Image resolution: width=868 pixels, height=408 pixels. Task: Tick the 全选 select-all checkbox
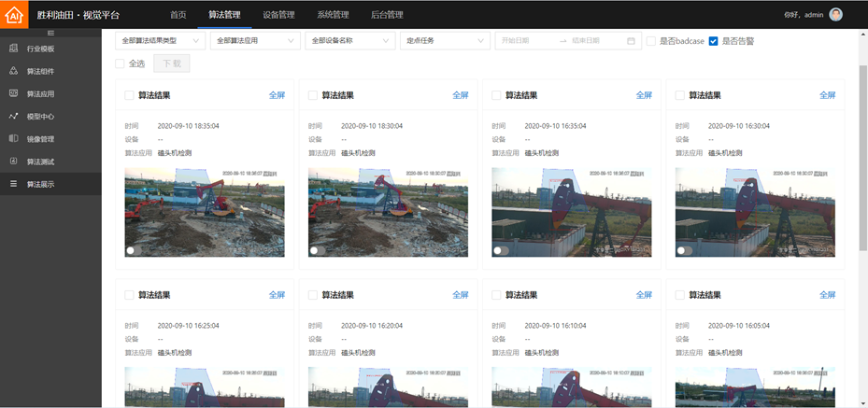(120, 63)
